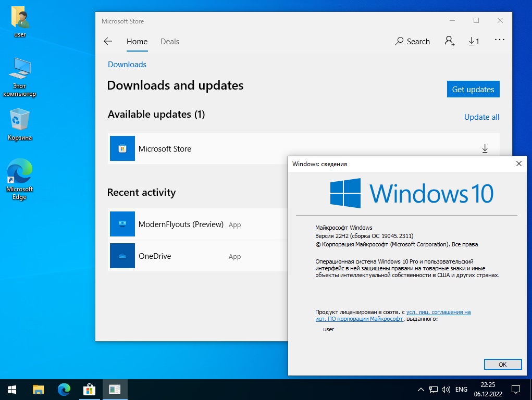This screenshot has width=532, height=400.
Task: Open File Explorer from the taskbar
Action: (x=39, y=390)
